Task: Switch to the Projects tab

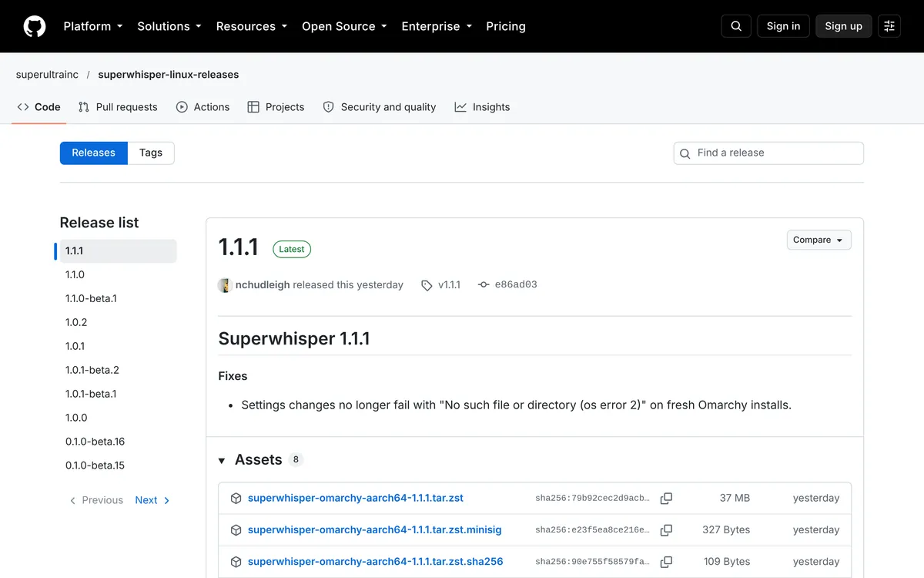Action: [x=276, y=107]
